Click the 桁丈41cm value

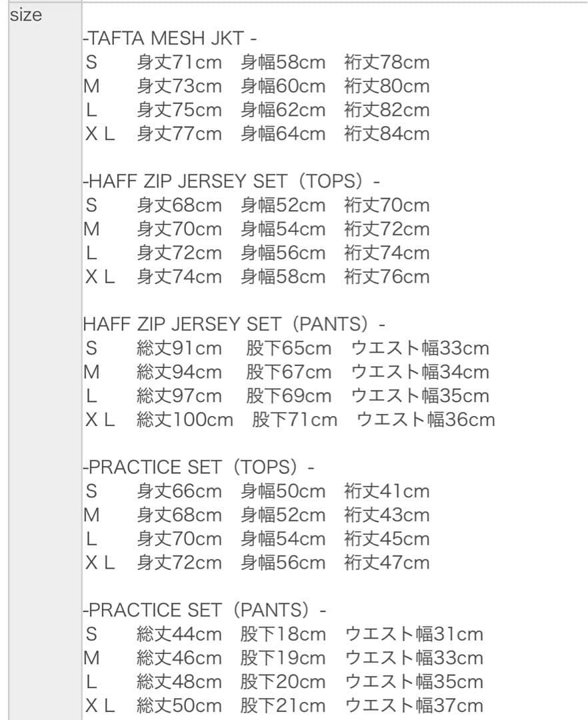(x=387, y=491)
